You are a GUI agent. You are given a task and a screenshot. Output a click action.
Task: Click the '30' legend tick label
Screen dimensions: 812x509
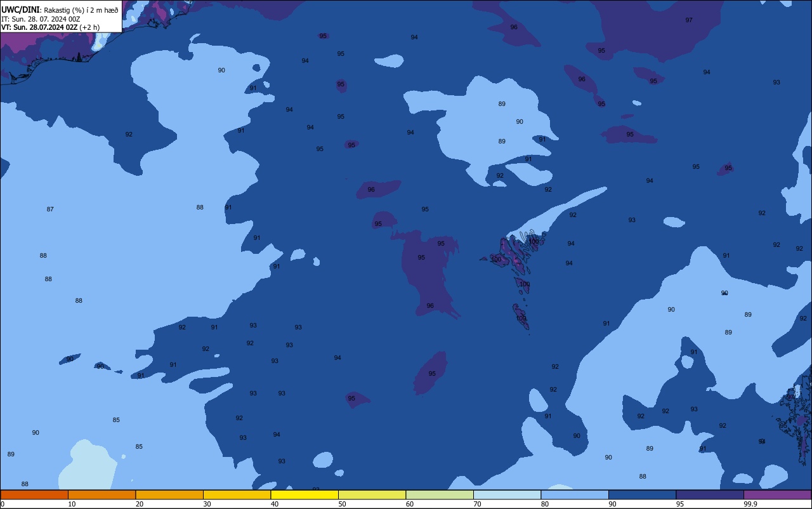tap(207, 504)
